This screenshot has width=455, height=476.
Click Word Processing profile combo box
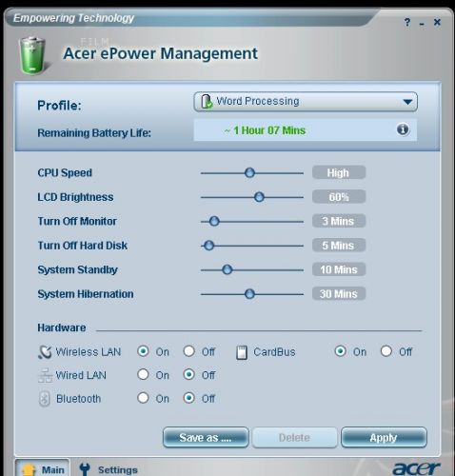coord(306,102)
